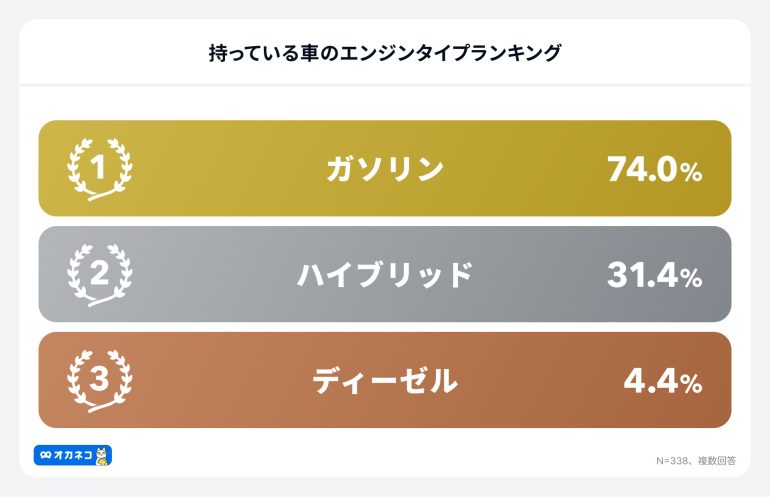Click the gold ガソリン ranking bar
Screen dimensions: 770x497
[385, 168]
